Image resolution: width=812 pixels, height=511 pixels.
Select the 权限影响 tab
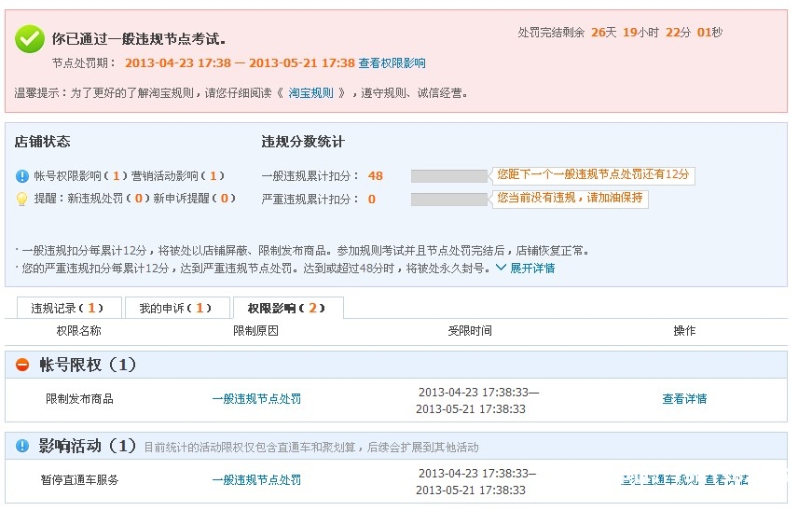point(287,309)
